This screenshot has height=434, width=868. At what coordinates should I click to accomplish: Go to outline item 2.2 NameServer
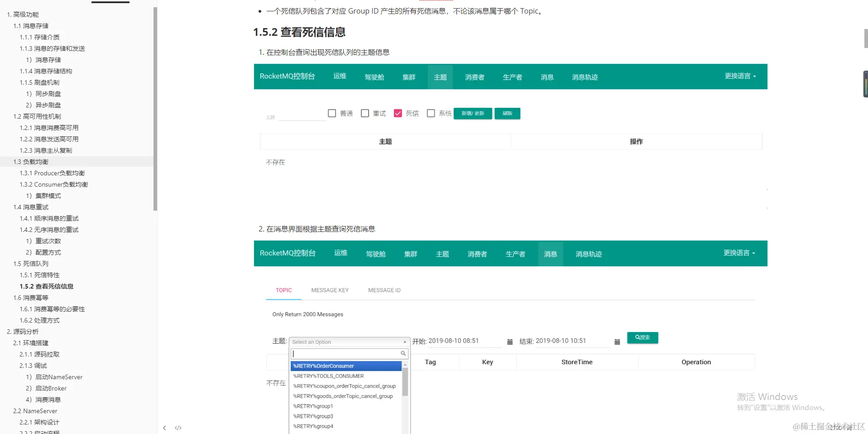(x=35, y=411)
